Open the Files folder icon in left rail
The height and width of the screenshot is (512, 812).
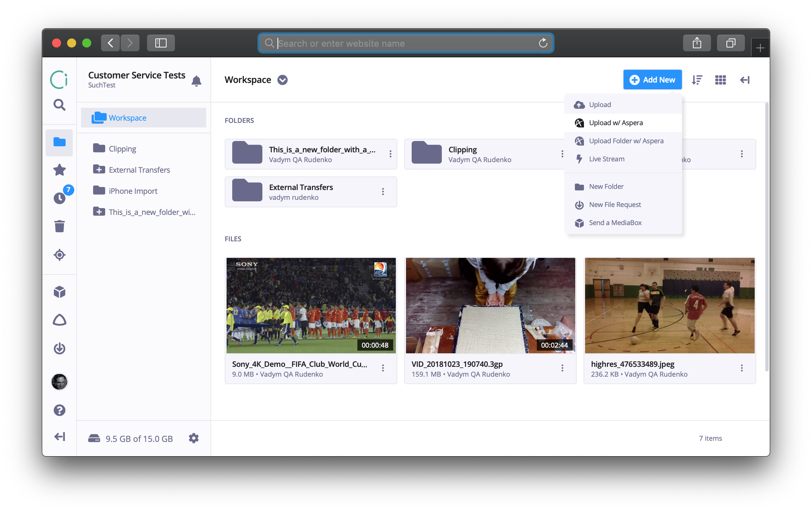[59, 142]
